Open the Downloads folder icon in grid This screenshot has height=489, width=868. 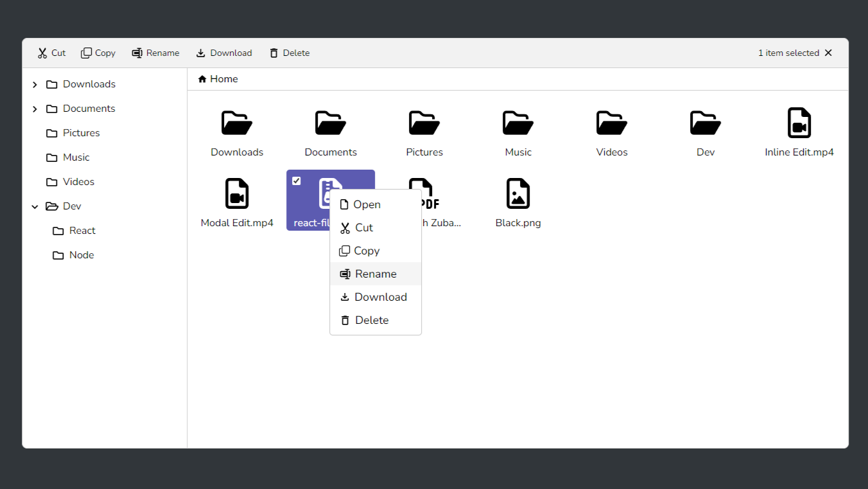tap(237, 123)
